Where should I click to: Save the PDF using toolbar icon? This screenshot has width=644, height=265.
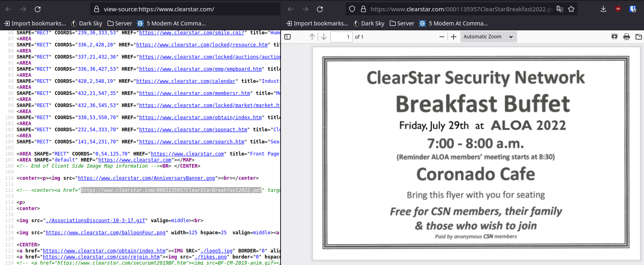tap(639, 37)
